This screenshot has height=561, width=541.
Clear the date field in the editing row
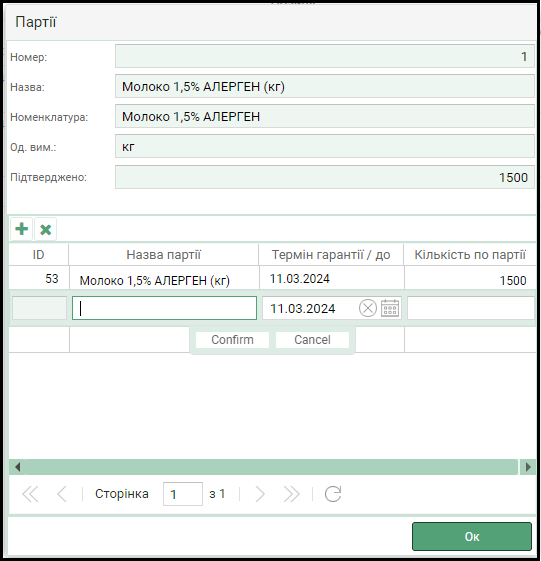(x=367, y=308)
